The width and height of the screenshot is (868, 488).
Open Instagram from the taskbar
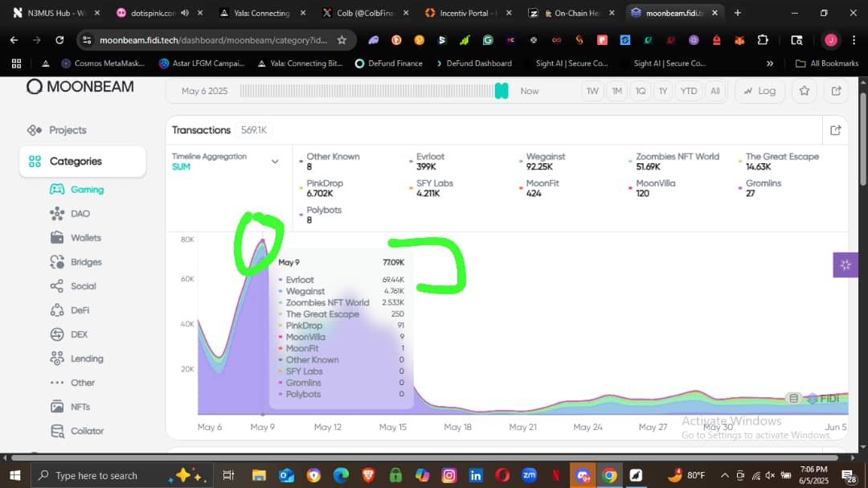(449, 475)
